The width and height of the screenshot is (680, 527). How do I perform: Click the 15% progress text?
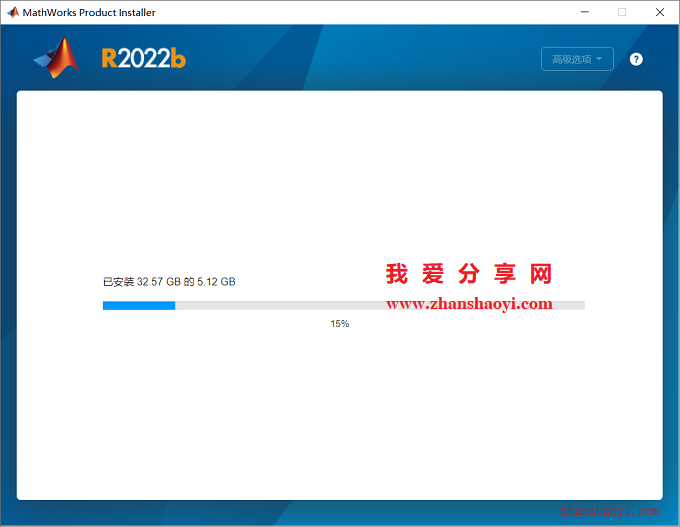click(340, 324)
